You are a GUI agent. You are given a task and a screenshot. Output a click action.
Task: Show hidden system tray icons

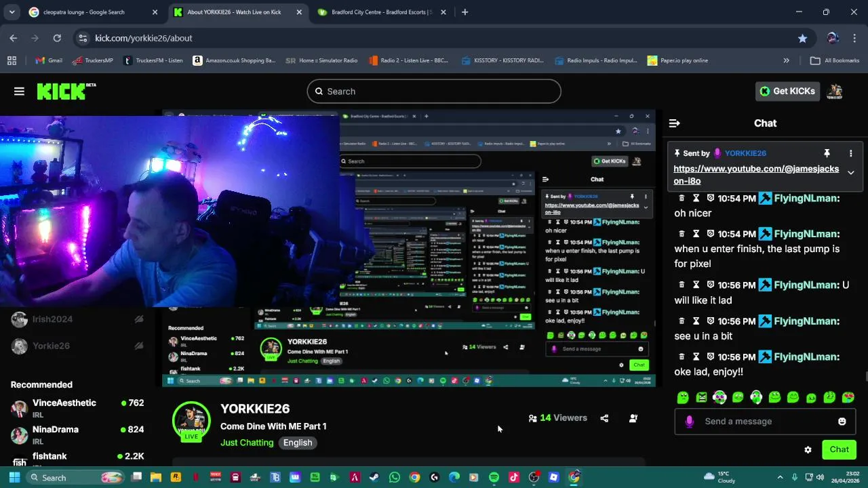(780, 477)
